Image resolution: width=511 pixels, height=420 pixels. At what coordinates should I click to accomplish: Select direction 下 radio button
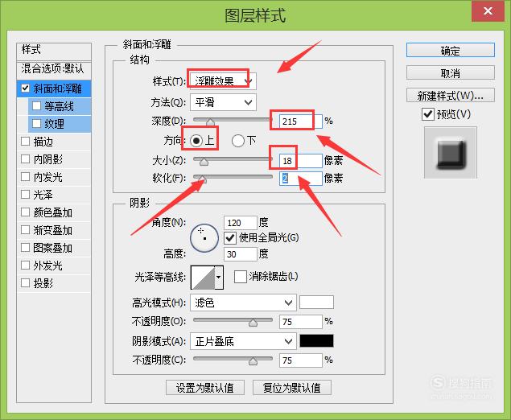[238, 141]
